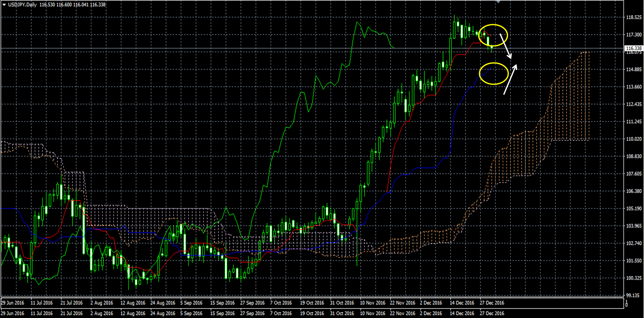Click the 107.605 price axis label
644x318 pixels.
coord(635,174)
